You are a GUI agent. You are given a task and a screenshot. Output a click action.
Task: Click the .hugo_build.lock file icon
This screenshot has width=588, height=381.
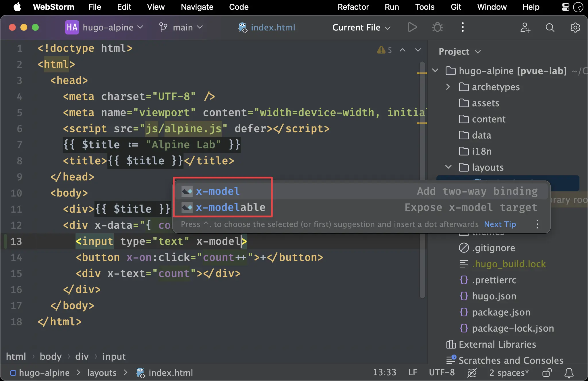click(x=464, y=264)
